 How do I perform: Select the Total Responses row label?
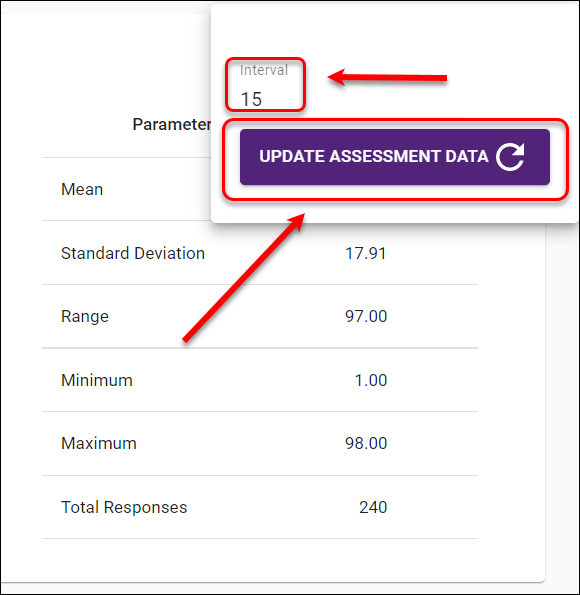click(x=124, y=507)
